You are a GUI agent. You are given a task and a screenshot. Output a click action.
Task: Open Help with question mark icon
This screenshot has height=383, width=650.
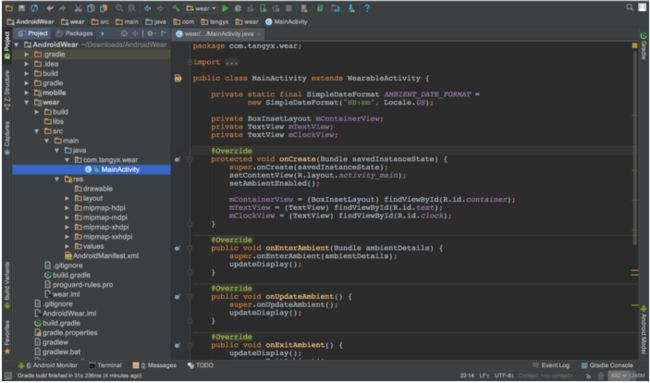pos(367,8)
